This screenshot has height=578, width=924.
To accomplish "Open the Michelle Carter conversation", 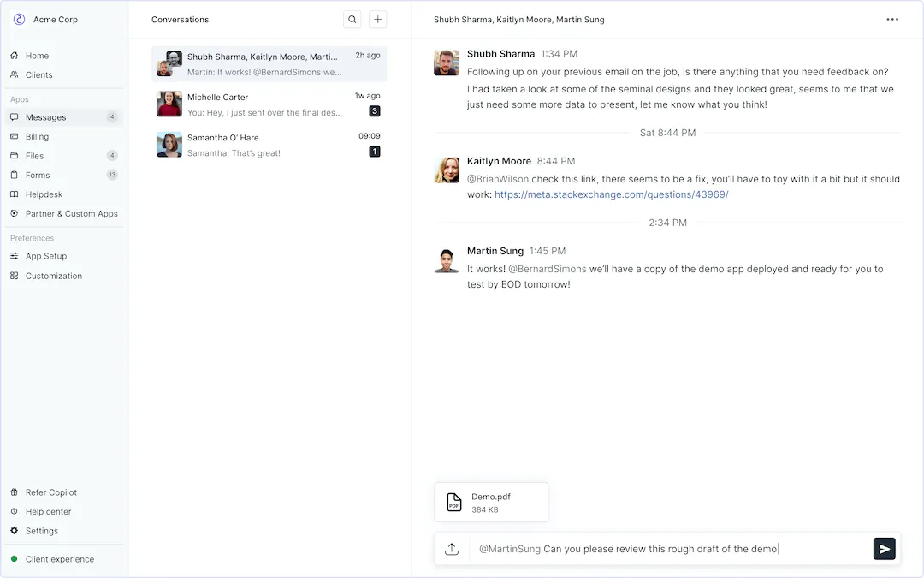I will (x=265, y=104).
